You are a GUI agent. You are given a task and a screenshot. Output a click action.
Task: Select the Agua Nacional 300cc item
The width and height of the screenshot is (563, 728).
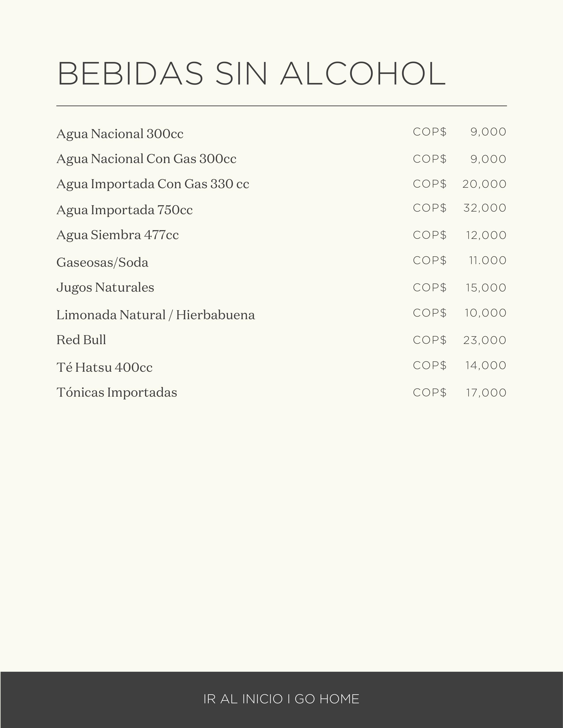(x=120, y=134)
